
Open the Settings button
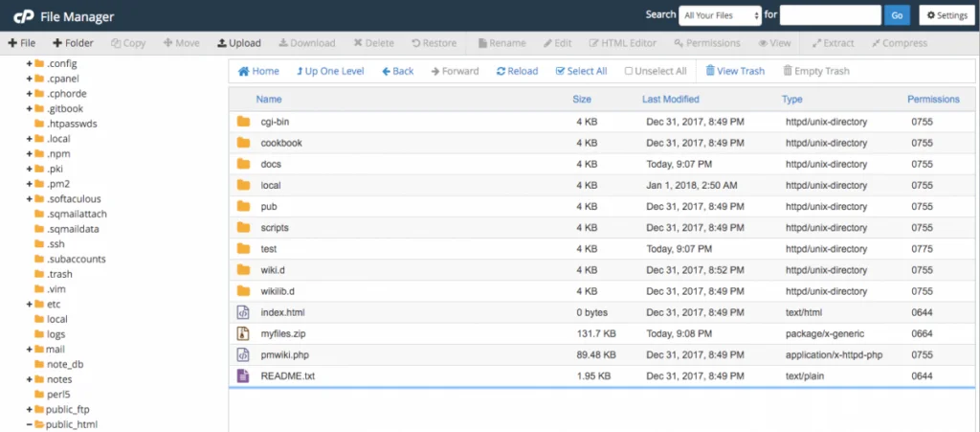tap(947, 15)
